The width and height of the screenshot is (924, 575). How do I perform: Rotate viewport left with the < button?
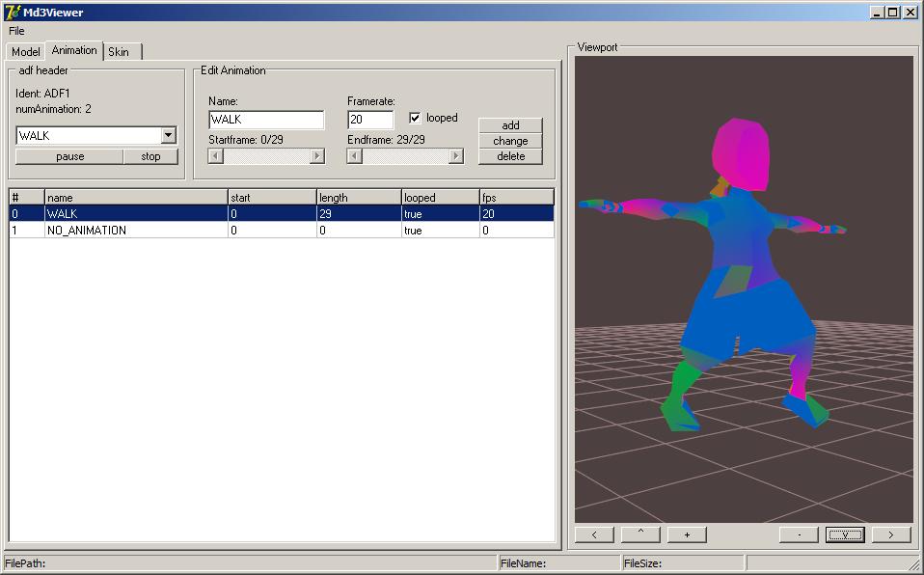pos(595,534)
